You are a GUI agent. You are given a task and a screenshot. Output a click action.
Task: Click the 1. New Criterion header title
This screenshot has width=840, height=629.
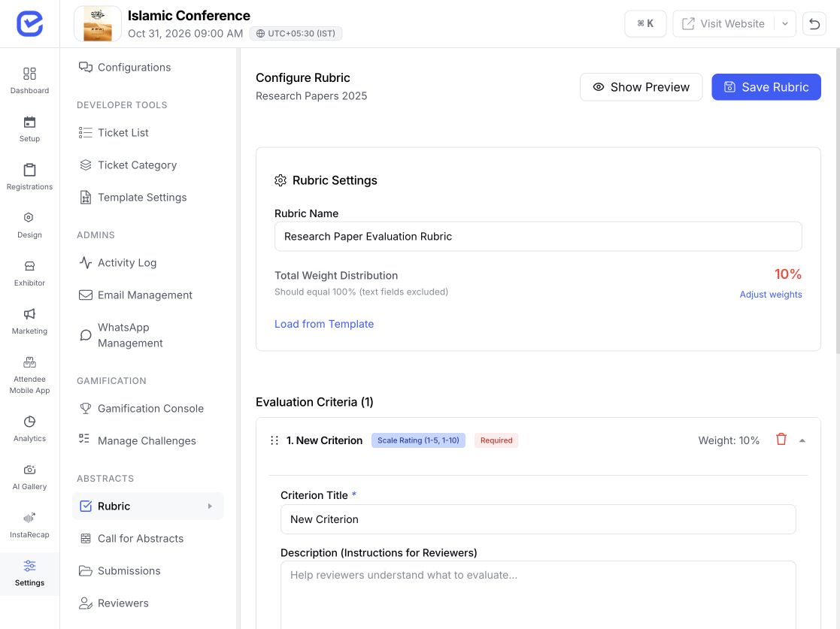click(324, 440)
